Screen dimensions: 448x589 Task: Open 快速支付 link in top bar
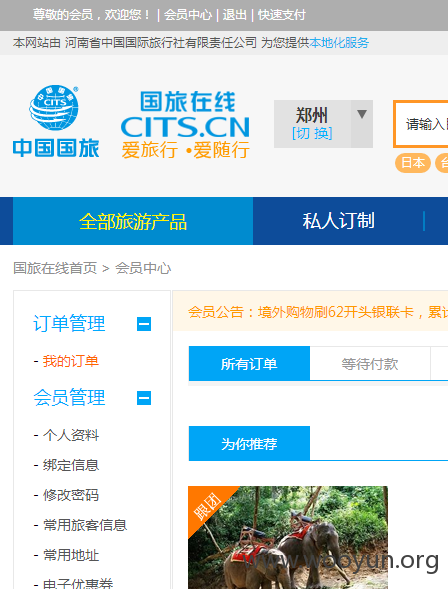click(282, 15)
